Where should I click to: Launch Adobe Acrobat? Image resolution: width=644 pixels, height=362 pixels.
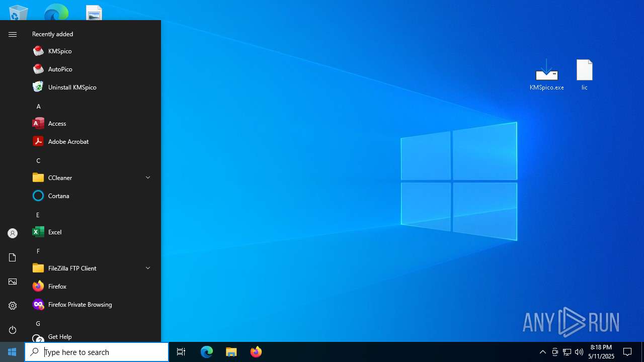(x=92, y=142)
